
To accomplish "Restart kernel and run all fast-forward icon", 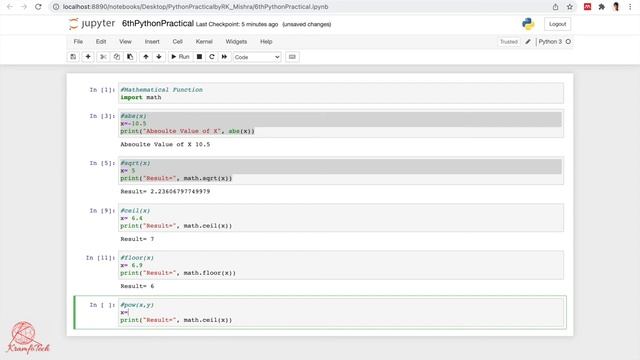I will click(224, 57).
